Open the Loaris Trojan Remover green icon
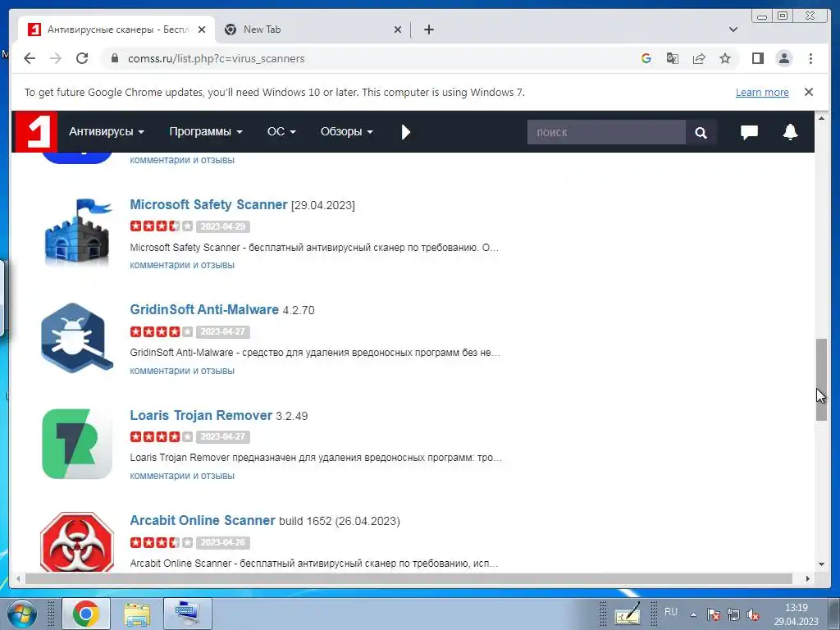The width and height of the screenshot is (840, 630). point(77,444)
